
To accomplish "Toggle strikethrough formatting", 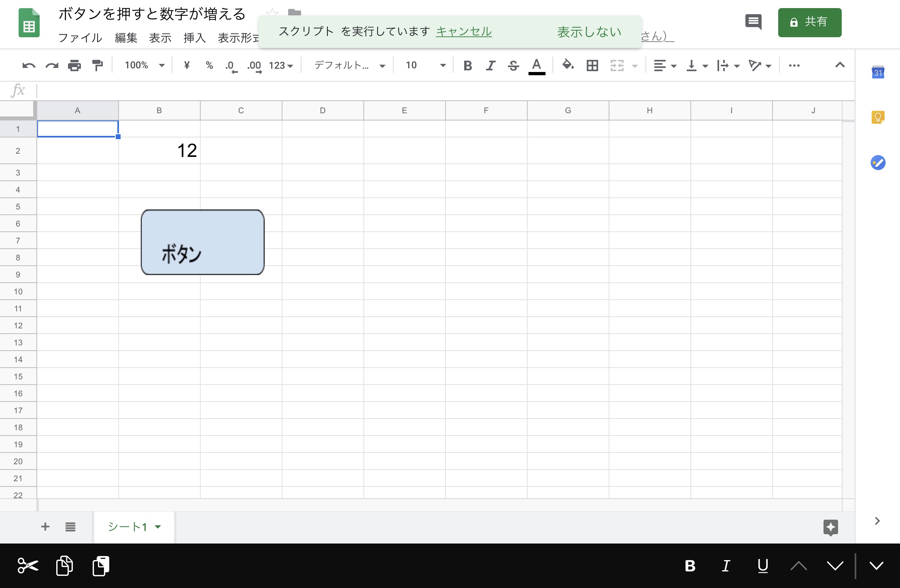I will tap(513, 66).
